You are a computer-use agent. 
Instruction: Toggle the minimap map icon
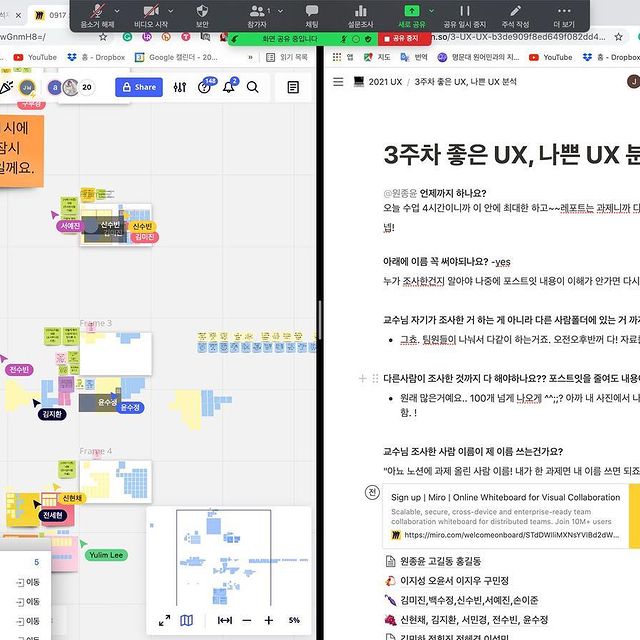pos(186,620)
